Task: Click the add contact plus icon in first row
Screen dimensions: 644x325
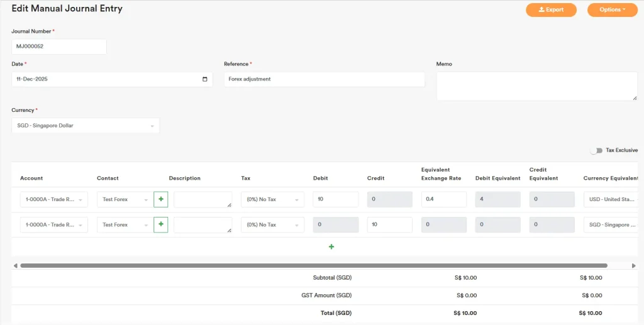Action: (x=161, y=199)
